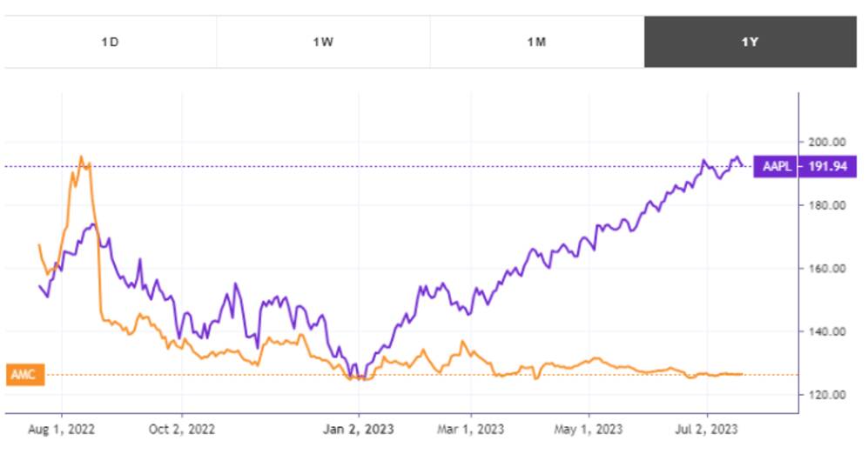Click the purple AAPL low point near Jan 2, 2023
Screen dimensions: 868x454
(x=358, y=378)
